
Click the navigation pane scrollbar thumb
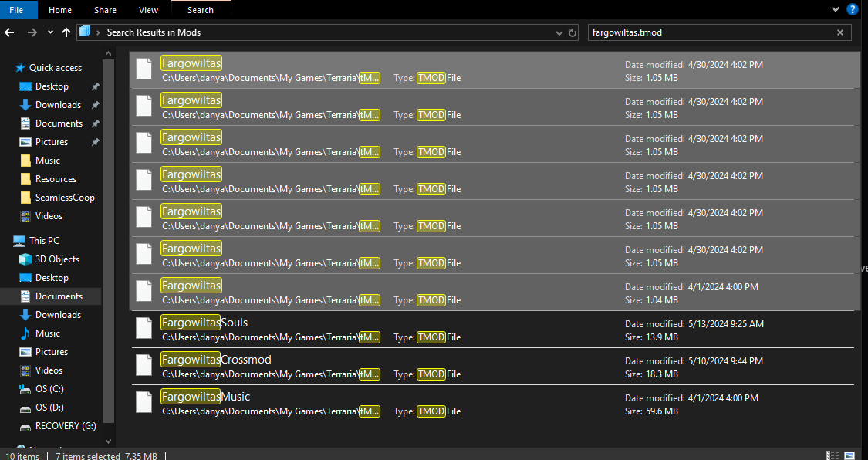click(109, 242)
